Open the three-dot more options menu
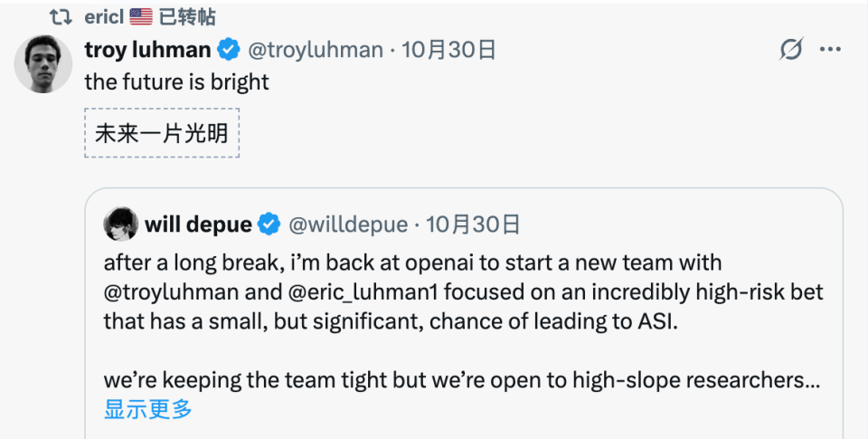Viewport: 868px width, 439px height. click(x=830, y=50)
